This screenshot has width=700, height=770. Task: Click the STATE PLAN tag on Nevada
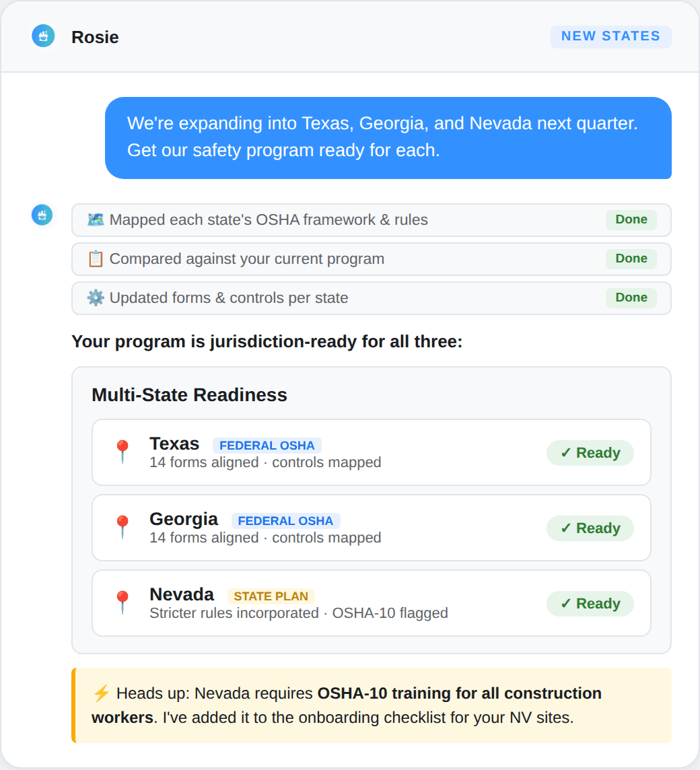click(271, 596)
